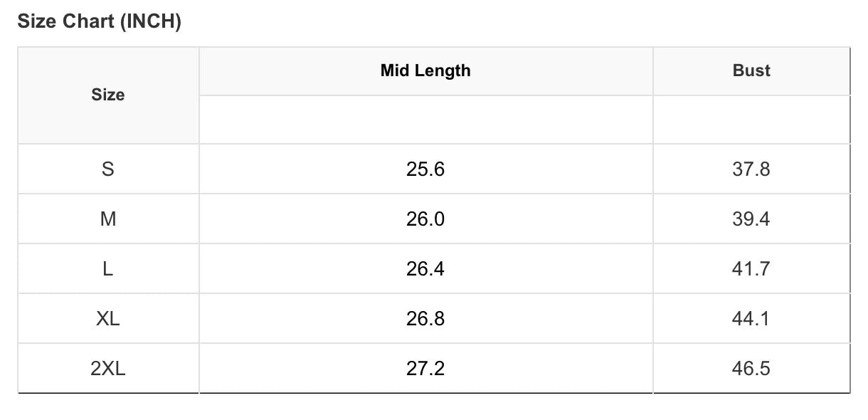Click the 44.1 bust cell
The height and width of the screenshot is (420, 868).
pyautogui.click(x=751, y=319)
